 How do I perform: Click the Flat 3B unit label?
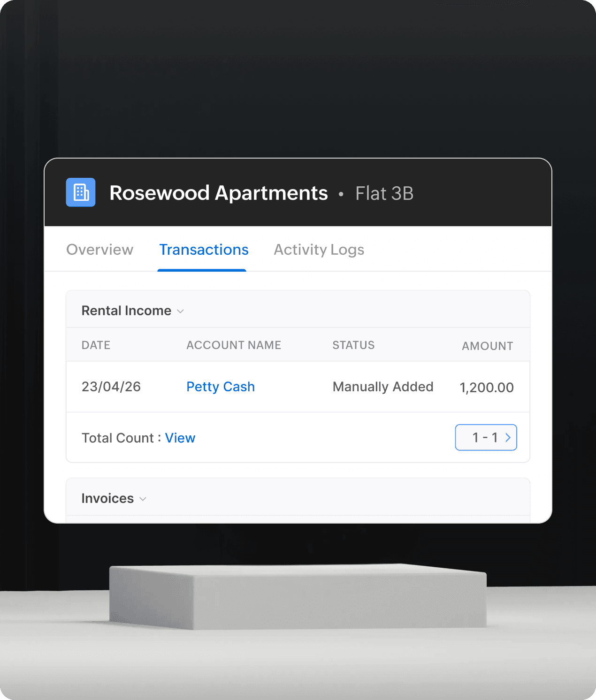point(384,193)
